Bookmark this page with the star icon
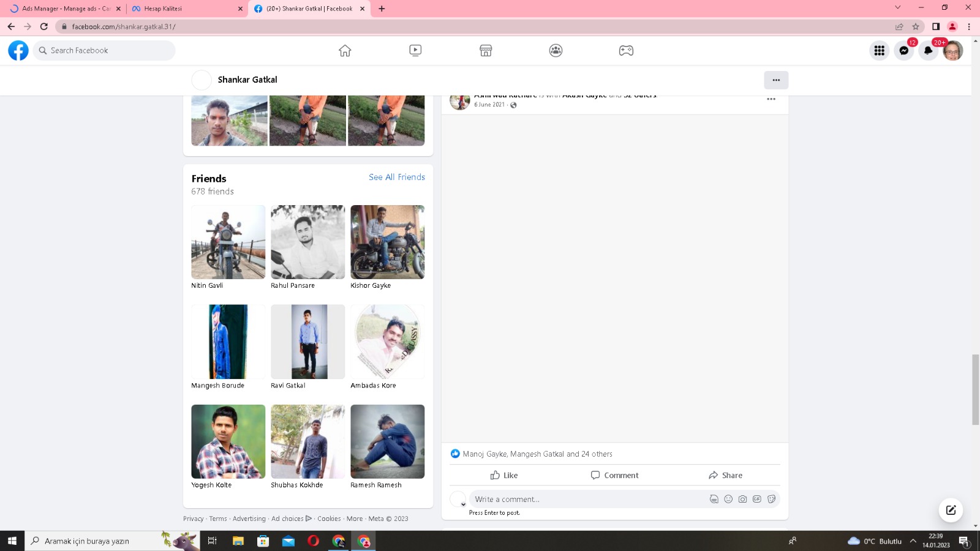 point(916,26)
